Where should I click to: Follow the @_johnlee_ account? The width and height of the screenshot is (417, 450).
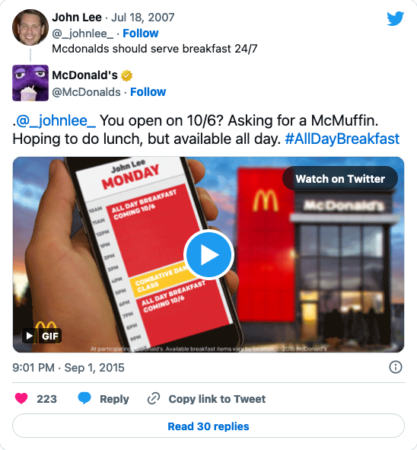pos(140,33)
